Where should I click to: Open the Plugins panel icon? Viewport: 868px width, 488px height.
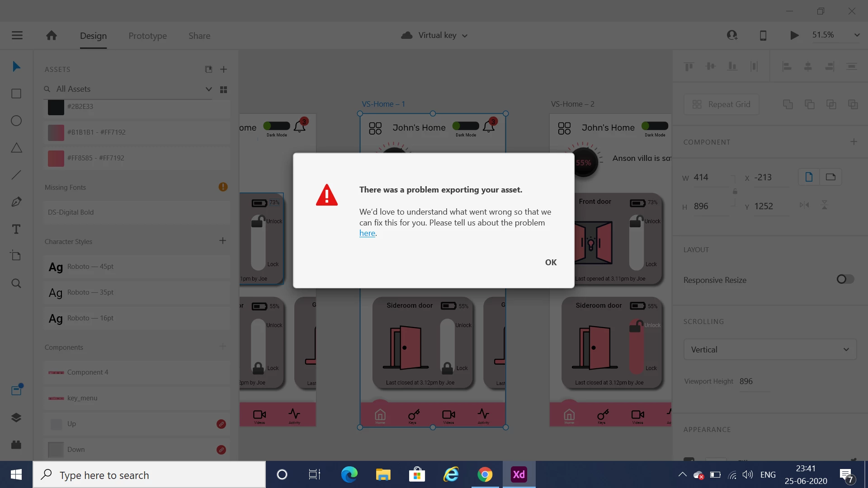pos(16,445)
